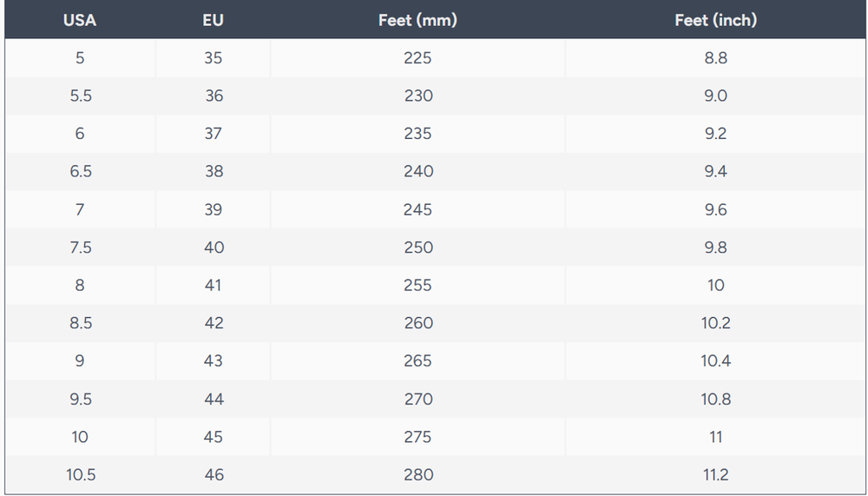Click USA size 10.5 cell
Image resolution: width=868 pixels, height=496 pixels.
click(x=80, y=474)
